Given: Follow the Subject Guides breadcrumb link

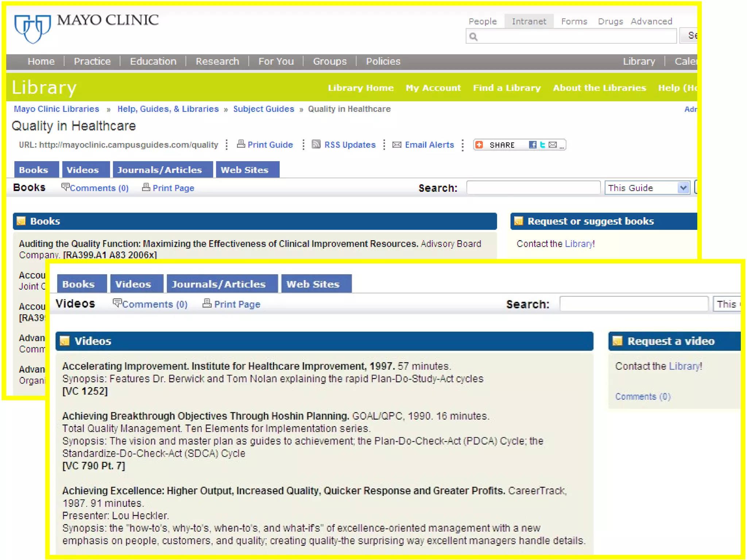Looking at the screenshot, I should point(263,109).
